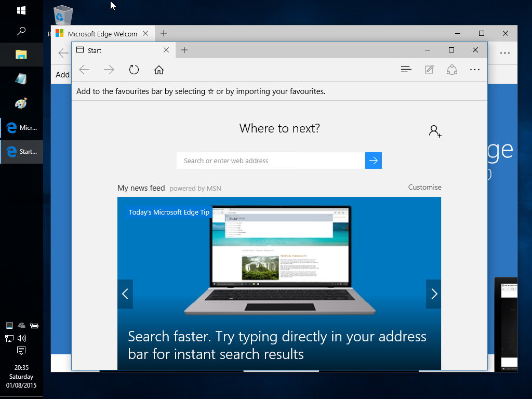Open the Hub (favourites, reading list)
Screen dimensions: 532x399
click(406, 70)
